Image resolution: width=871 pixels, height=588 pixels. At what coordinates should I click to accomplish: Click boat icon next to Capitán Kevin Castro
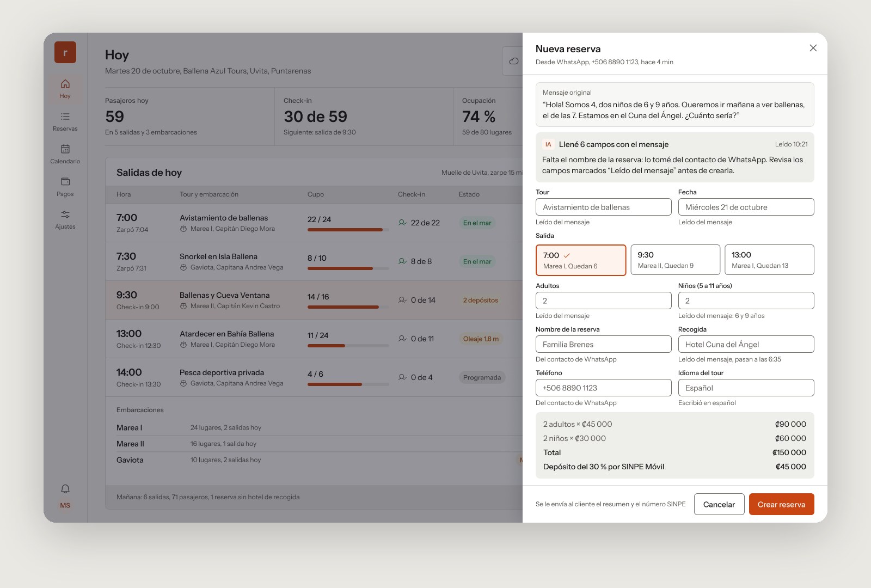[x=183, y=306]
